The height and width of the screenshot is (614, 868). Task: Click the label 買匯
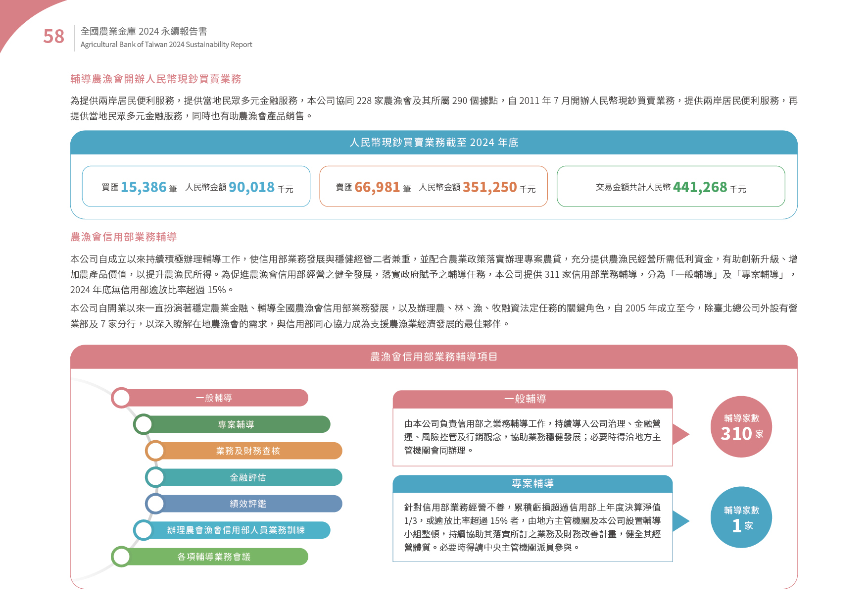(x=110, y=187)
